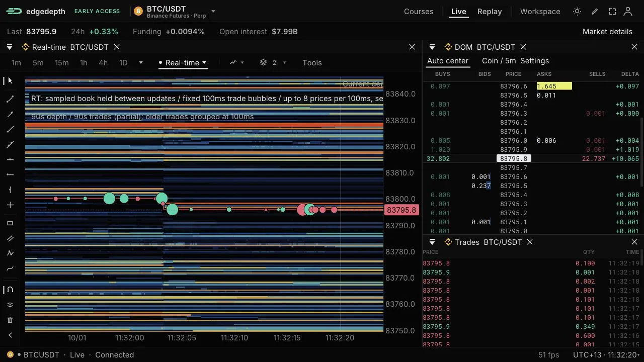Click the highlighted 1.645 ask cell

[554, 86]
